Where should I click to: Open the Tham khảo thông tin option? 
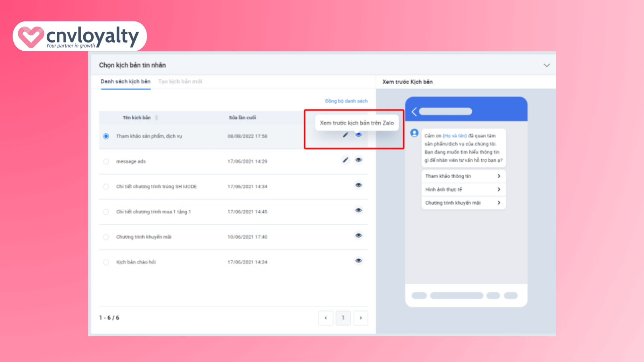click(x=463, y=176)
